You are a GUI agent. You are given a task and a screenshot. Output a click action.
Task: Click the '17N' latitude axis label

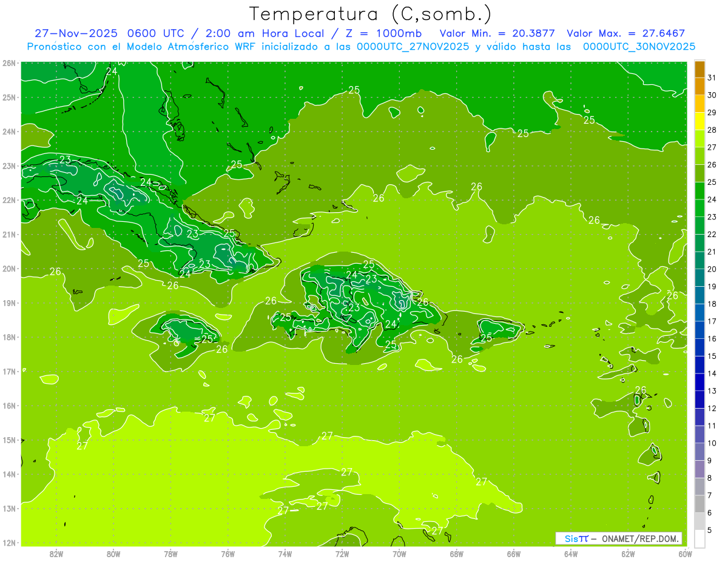pos(8,371)
